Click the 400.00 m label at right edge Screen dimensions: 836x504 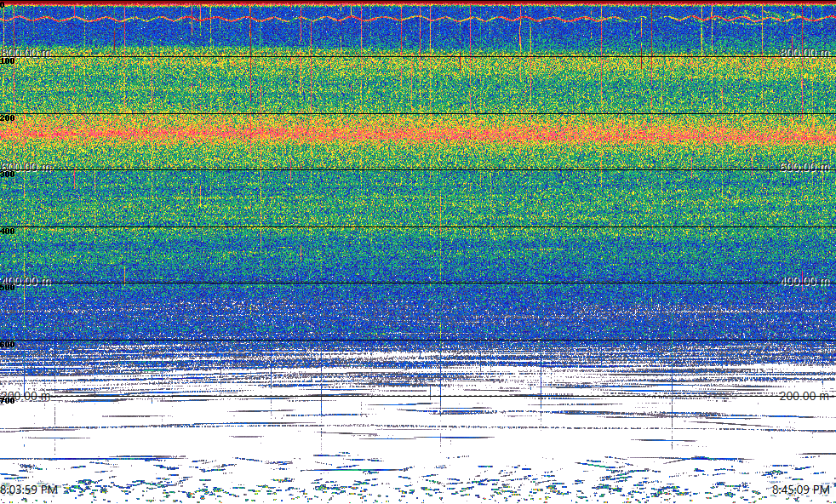coord(805,281)
